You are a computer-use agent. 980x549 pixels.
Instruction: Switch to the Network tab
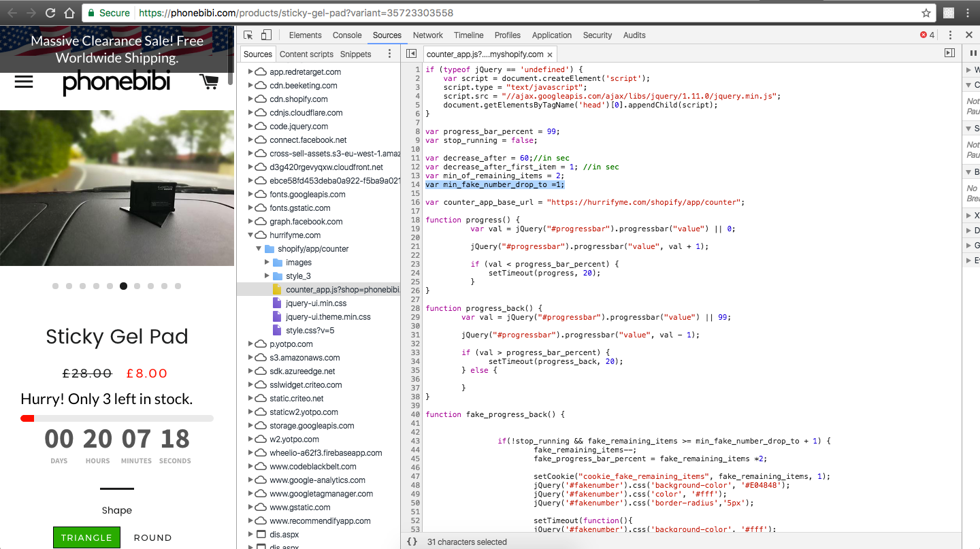tap(427, 35)
